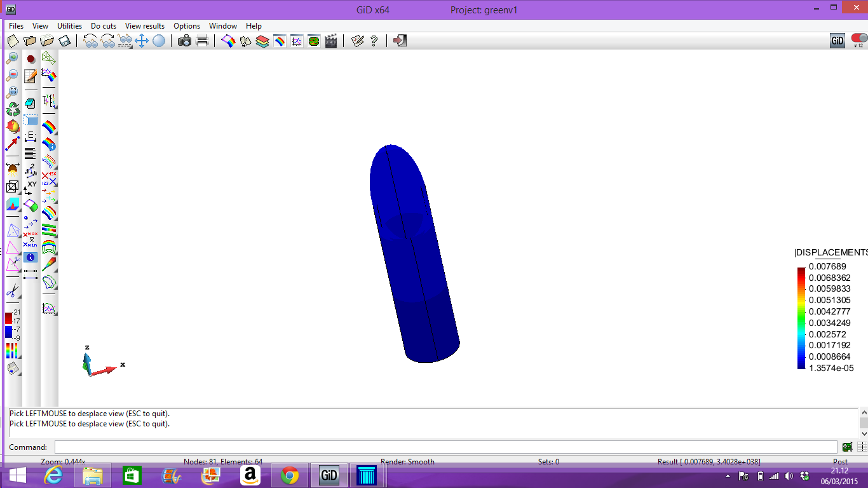Viewport: 868px width, 488px height.
Task: Activate the Pan four-arrow tool
Action: (x=141, y=41)
